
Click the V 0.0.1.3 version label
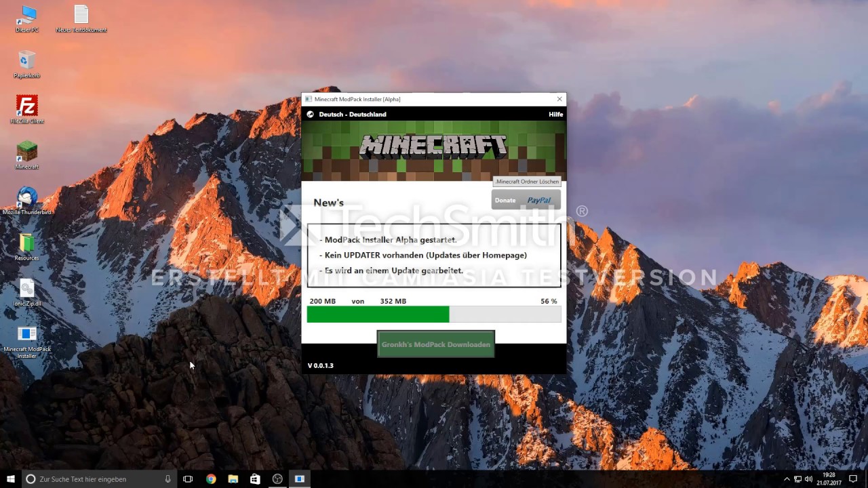click(321, 366)
